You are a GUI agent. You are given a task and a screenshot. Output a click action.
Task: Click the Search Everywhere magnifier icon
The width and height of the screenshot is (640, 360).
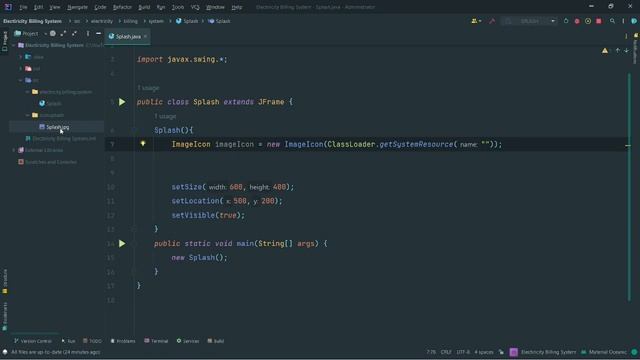pos(612,21)
